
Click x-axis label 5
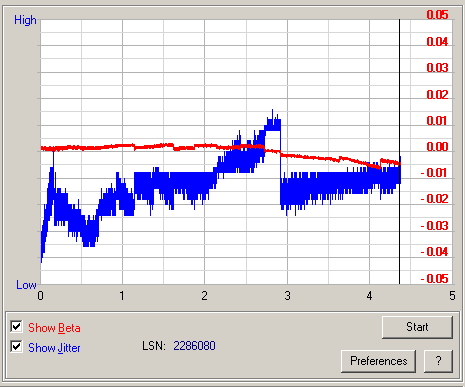(452, 296)
